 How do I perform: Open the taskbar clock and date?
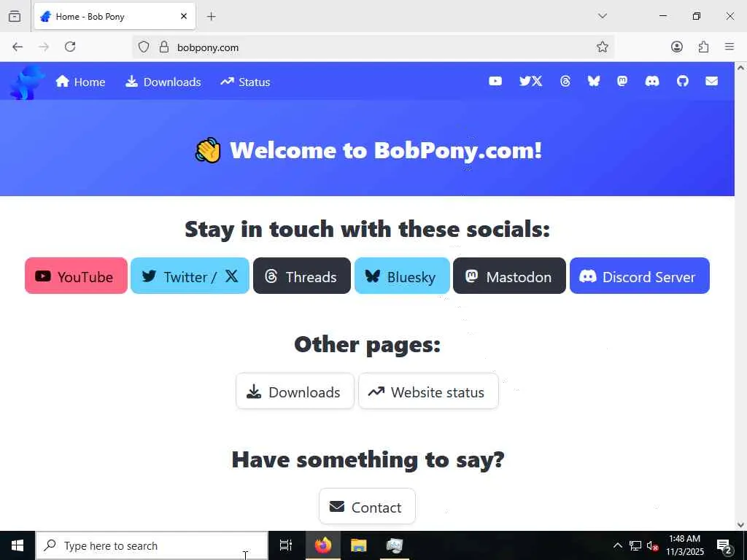[x=684, y=545]
